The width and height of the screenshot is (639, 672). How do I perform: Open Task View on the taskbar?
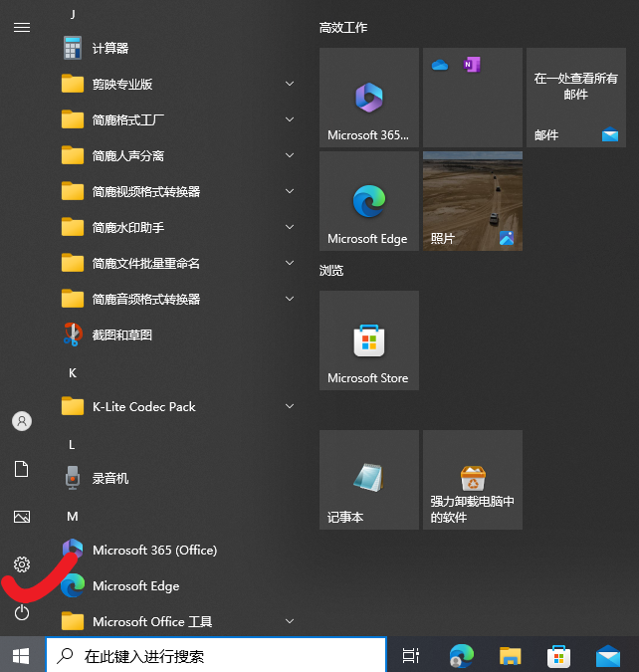[x=410, y=656]
